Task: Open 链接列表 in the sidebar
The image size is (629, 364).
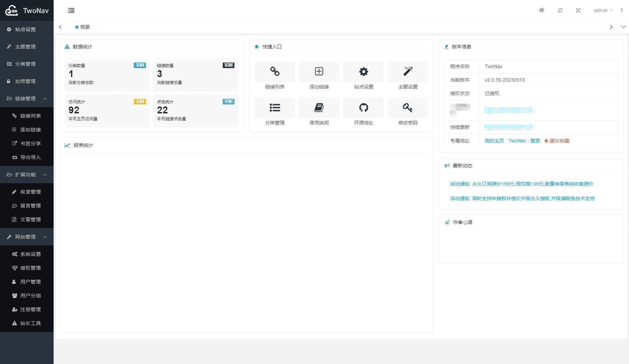Action: click(27, 116)
